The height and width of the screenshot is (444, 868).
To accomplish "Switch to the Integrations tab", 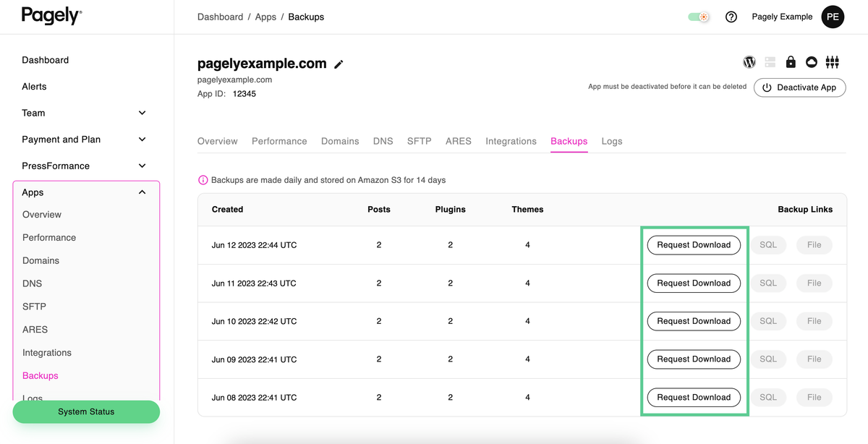I will (x=511, y=141).
